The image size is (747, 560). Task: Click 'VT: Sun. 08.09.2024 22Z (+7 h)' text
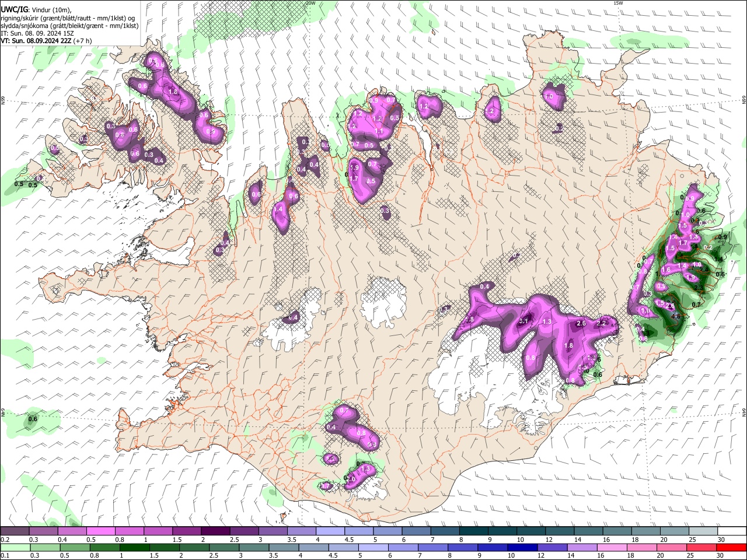[47, 41]
